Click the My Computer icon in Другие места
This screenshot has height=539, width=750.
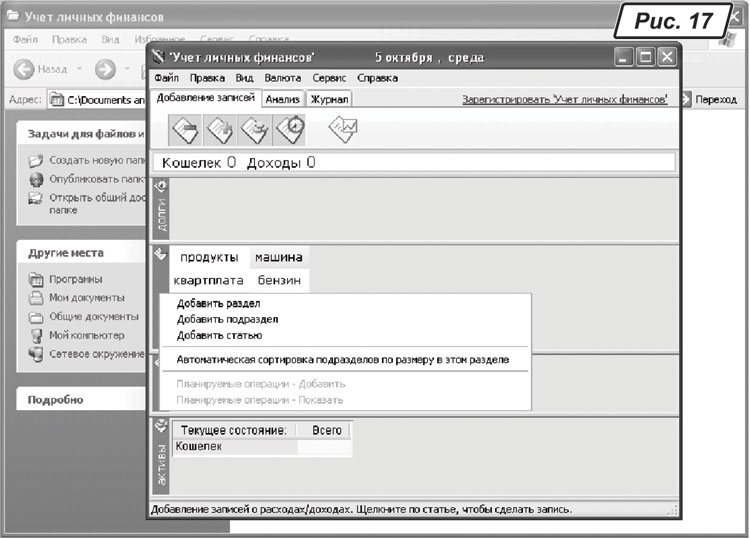click(36, 335)
